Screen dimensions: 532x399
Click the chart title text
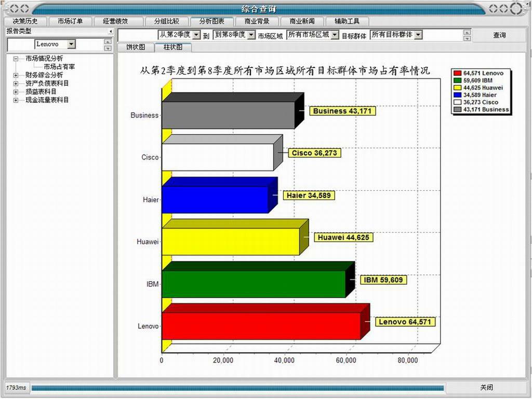point(285,70)
